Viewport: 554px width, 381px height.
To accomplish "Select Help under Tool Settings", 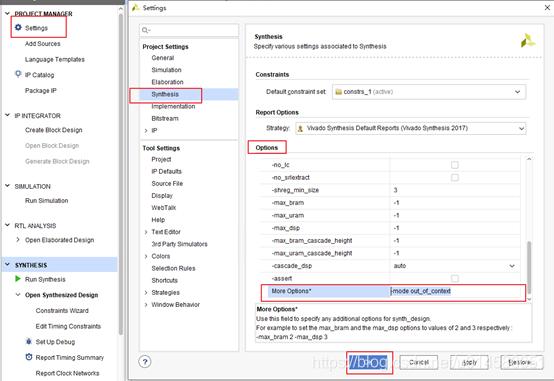I will pos(158,220).
